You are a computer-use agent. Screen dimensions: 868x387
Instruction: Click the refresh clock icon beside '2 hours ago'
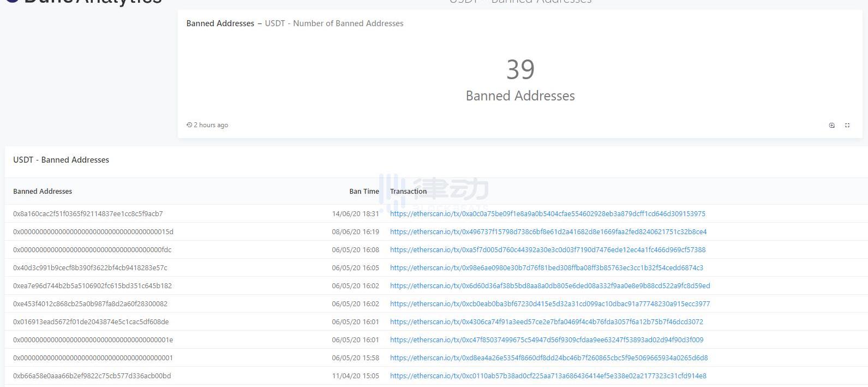[x=189, y=125]
